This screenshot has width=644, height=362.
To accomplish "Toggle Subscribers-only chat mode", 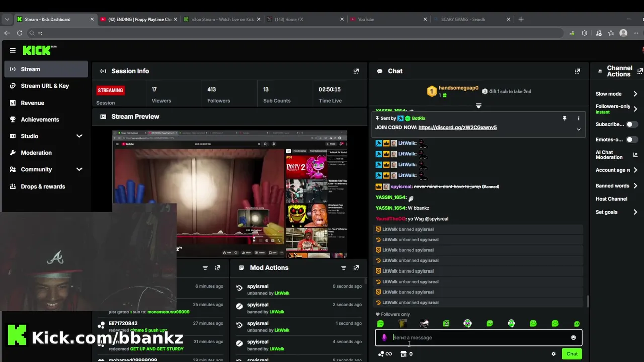I will coord(632,124).
